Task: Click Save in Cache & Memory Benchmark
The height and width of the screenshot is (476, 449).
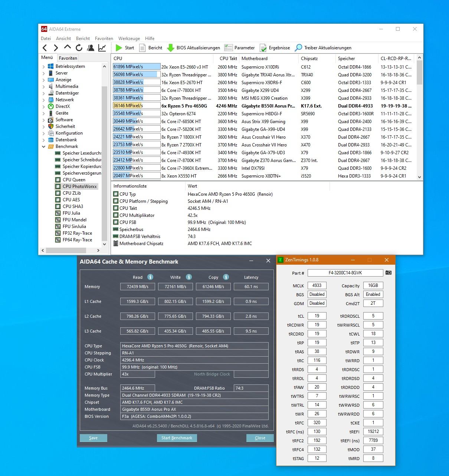Action: (94, 438)
